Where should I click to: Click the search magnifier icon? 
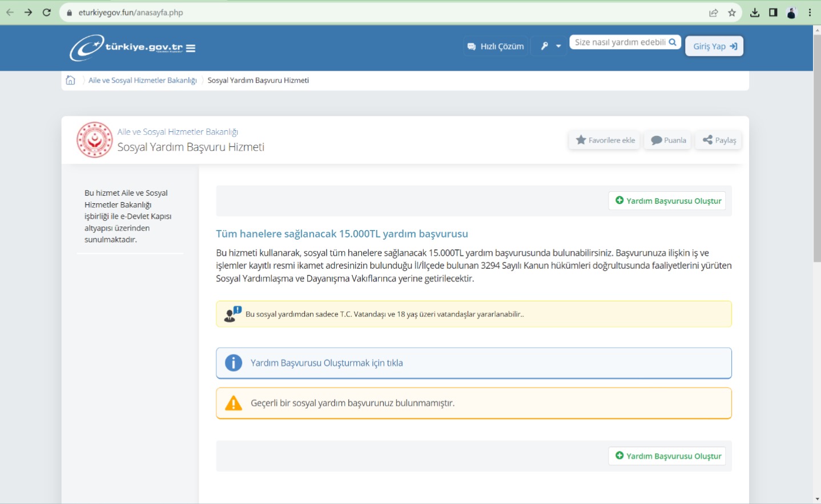(x=673, y=42)
